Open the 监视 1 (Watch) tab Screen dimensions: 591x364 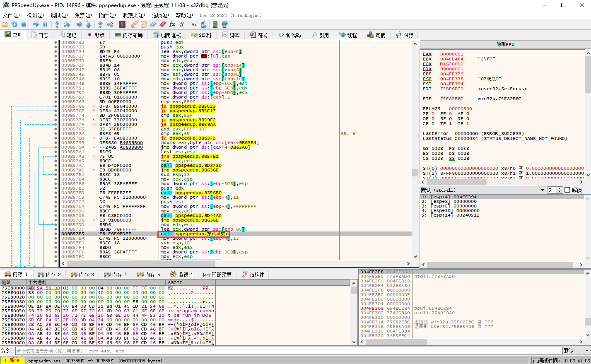182,275
